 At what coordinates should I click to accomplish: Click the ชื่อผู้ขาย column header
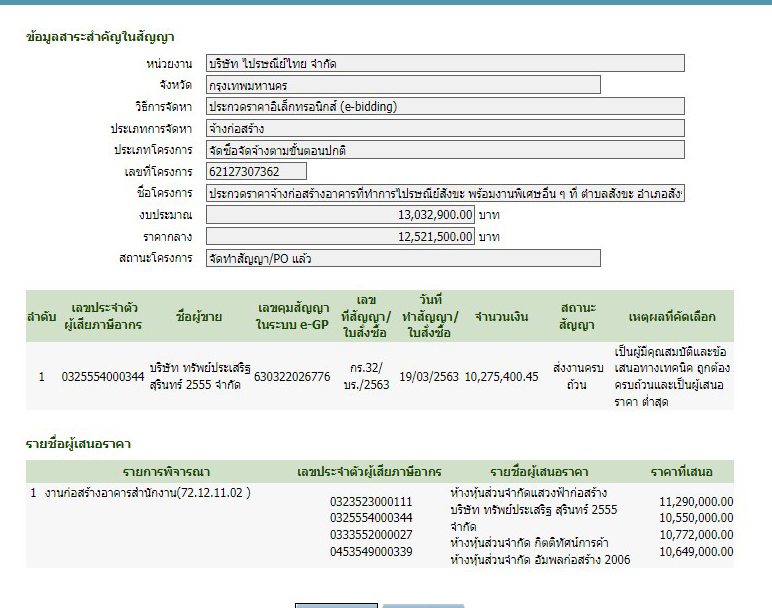point(198,317)
